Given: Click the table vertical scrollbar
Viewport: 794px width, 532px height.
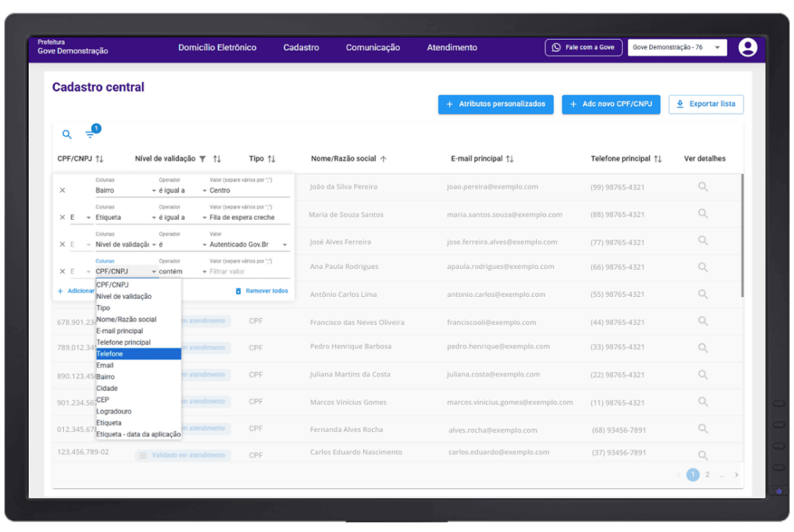Looking at the screenshot, I should [x=743, y=235].
